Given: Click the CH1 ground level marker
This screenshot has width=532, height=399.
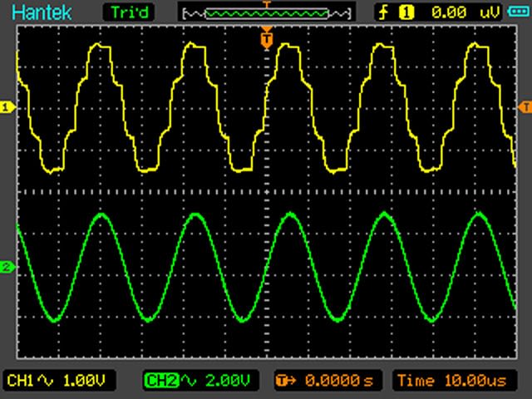Looking at the screenshot, I should coord(7,108).
